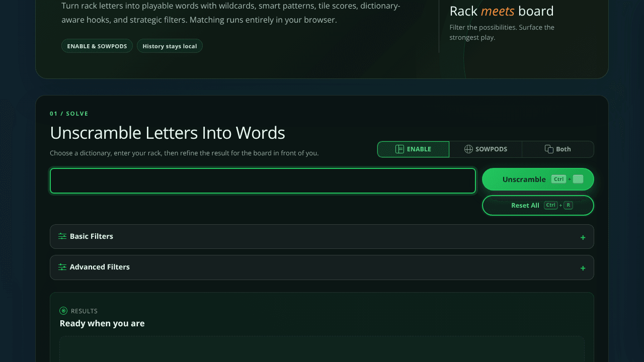Click the Rack meets board heading
This screenshot has height=362, width=644.
[502, 11]
